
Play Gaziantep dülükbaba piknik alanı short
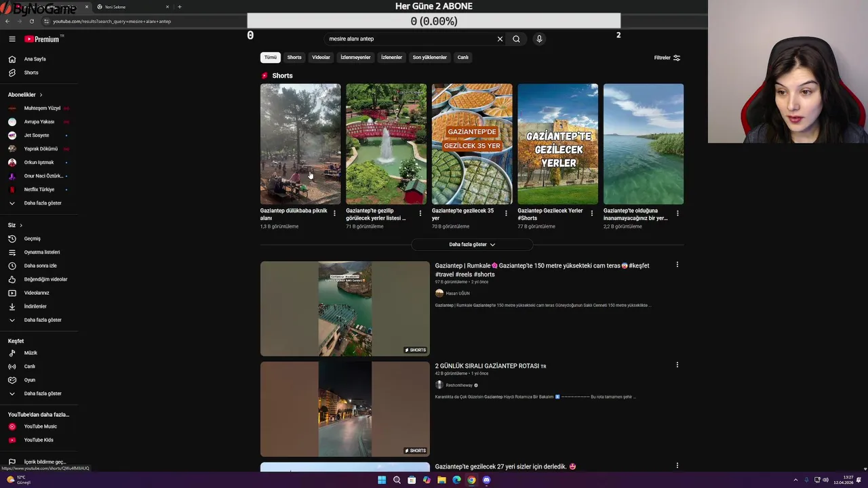pos(300,144)
